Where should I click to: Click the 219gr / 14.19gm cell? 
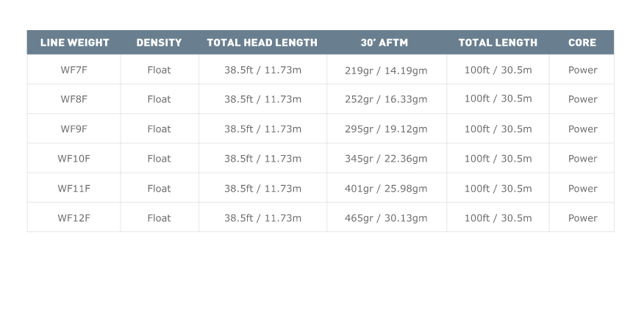coord(386,71)
